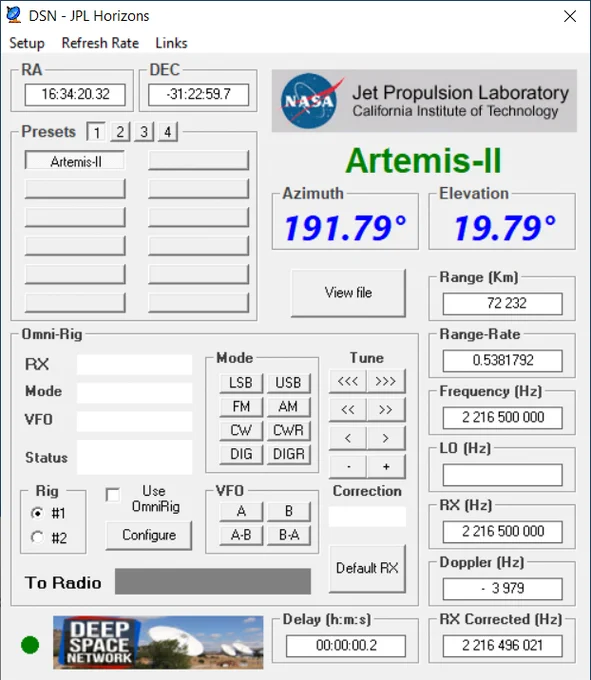Click the Correction input field
591x680 pixels.
(367, 517)
